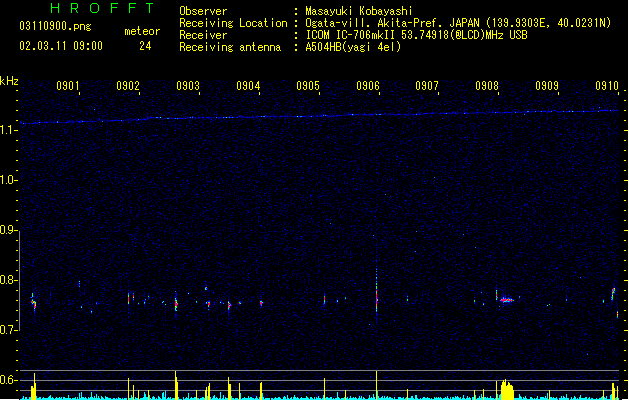Click the 0910 time marker

click(607, 86)
